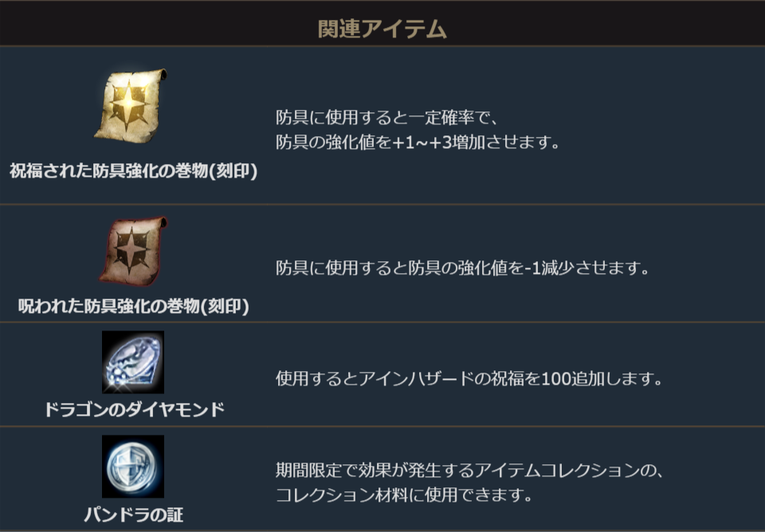Click the line starting with 期間限定で効果が発生する
Viewport: 765px width, 532px height.
click(469, 471)
